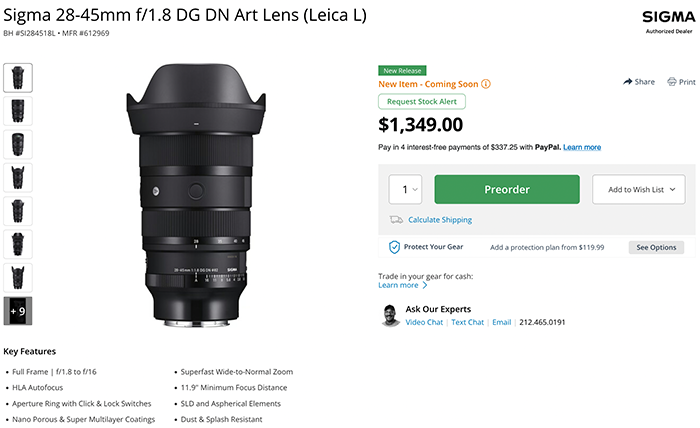
Task: Select the first lens thumbnail
Action: (x=18, y=77)
